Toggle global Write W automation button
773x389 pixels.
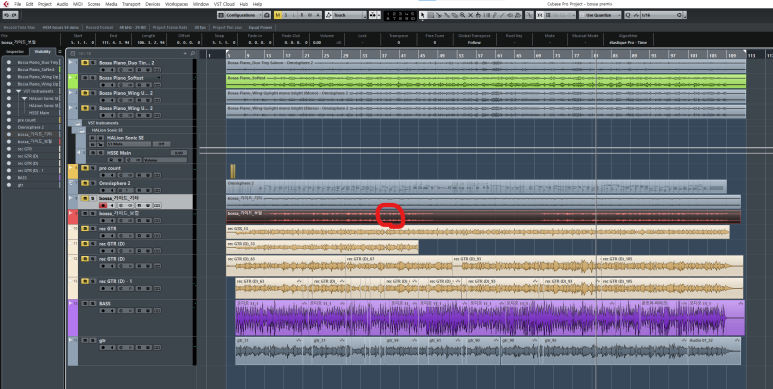(x=310, y=15)
